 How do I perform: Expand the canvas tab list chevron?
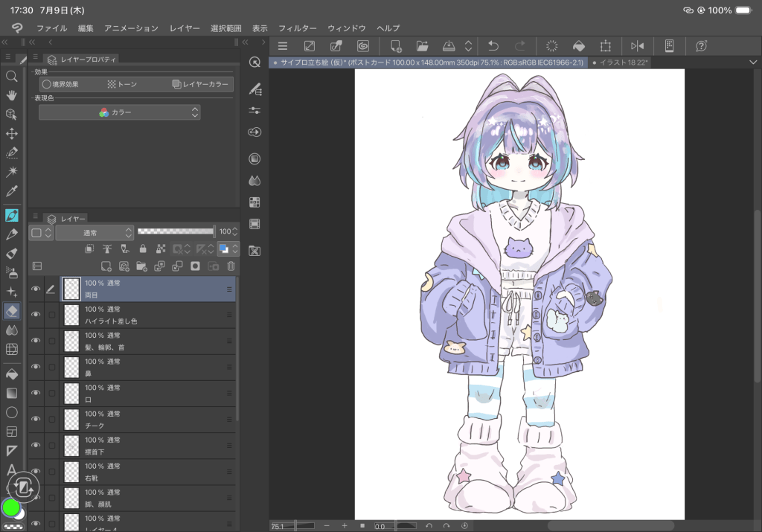(x=753, y=63)
